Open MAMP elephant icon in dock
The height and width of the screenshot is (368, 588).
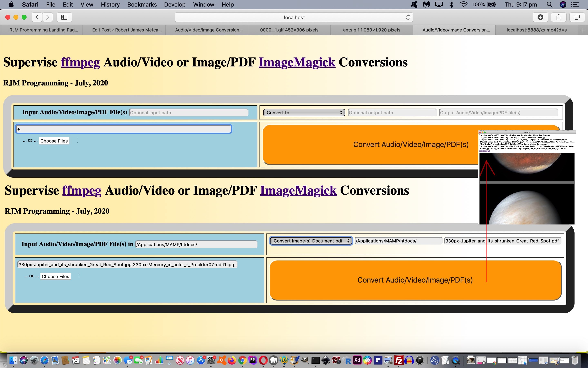pyautogui.click(x=274, y=360)
